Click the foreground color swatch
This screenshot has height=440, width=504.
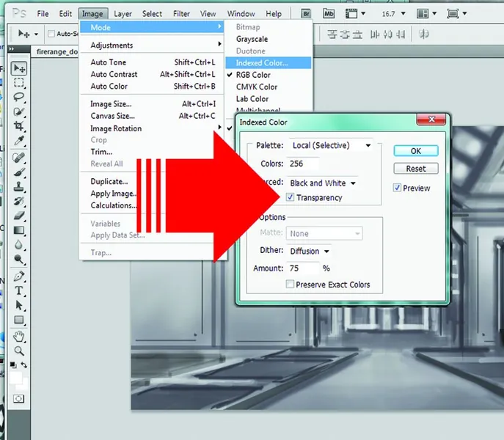[15, 378]
